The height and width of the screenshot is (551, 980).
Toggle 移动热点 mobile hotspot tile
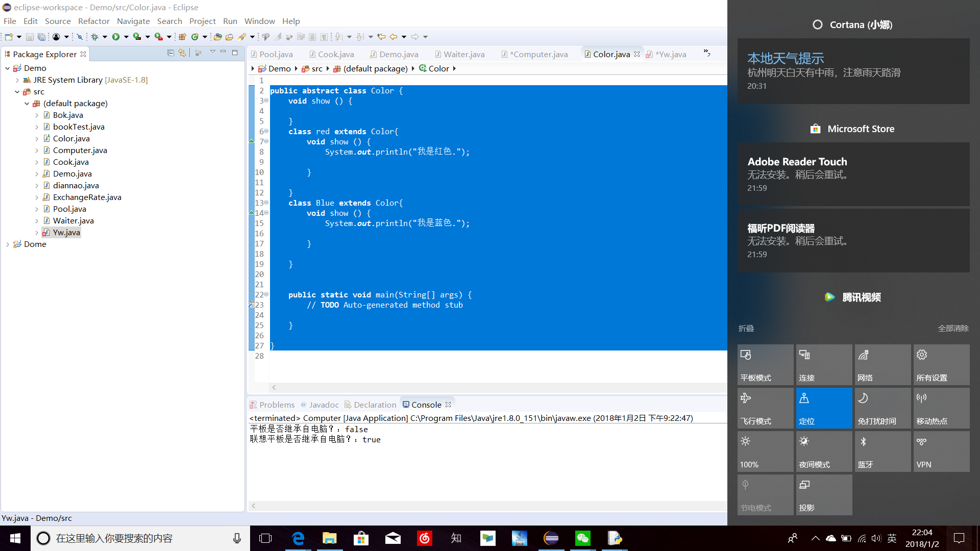(941, 408)
